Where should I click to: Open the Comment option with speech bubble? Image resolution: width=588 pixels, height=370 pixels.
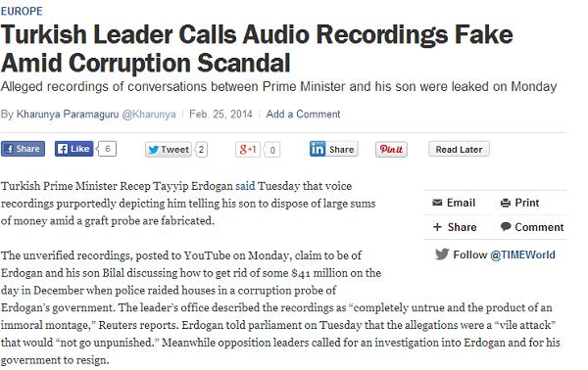(x=532, y=227)
